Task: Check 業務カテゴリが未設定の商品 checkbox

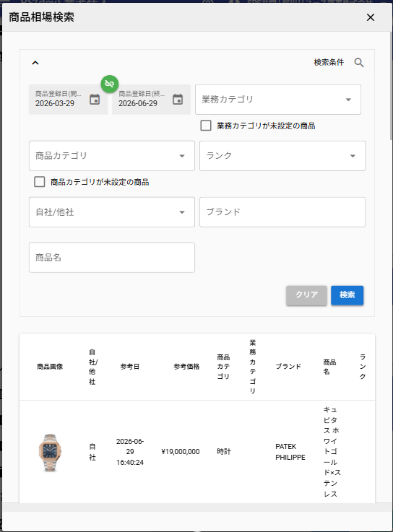Action: pyautogui.click(x=206, y=126)
